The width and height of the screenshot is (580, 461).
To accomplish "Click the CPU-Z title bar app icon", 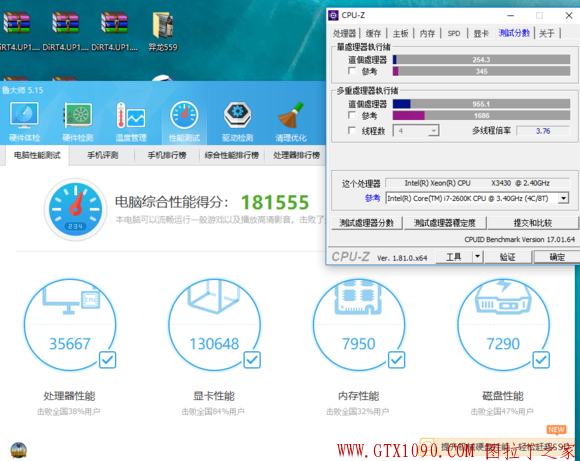I will click(x=333, y=15).
